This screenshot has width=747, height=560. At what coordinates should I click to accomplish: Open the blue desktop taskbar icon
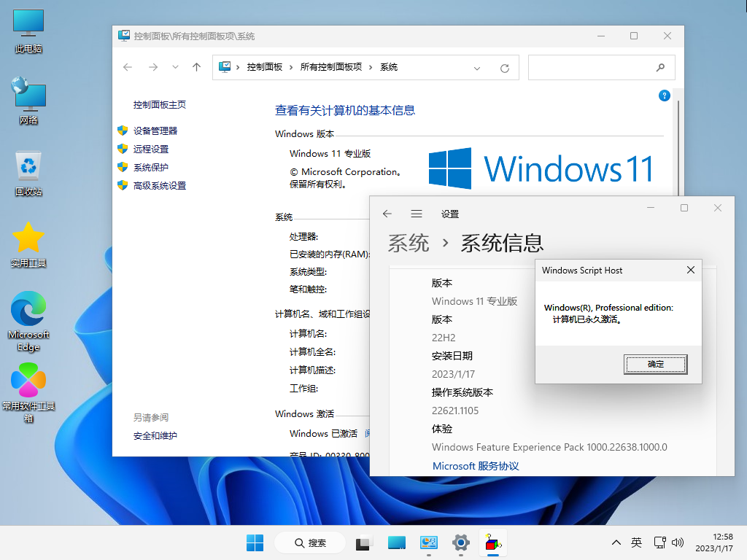[396, 542]
